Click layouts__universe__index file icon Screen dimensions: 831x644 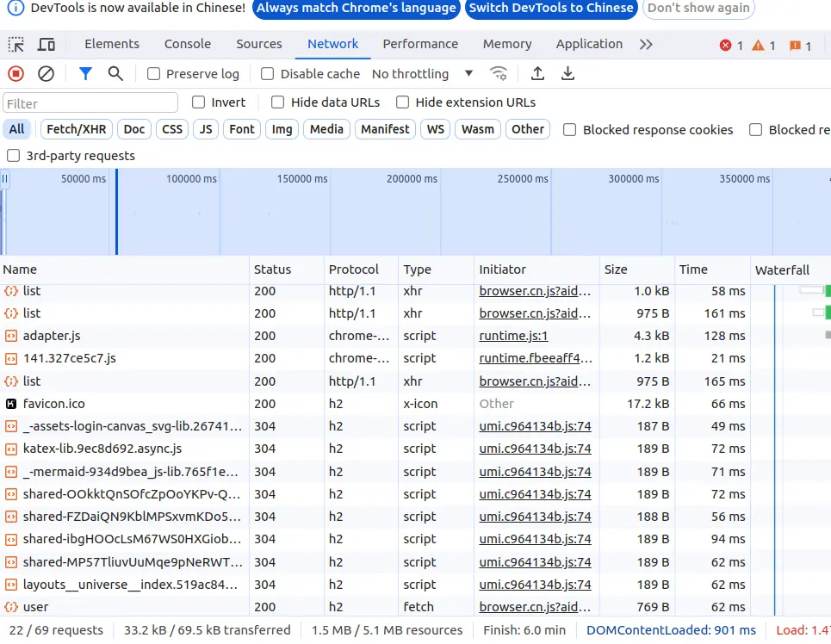tap(10, 585)
